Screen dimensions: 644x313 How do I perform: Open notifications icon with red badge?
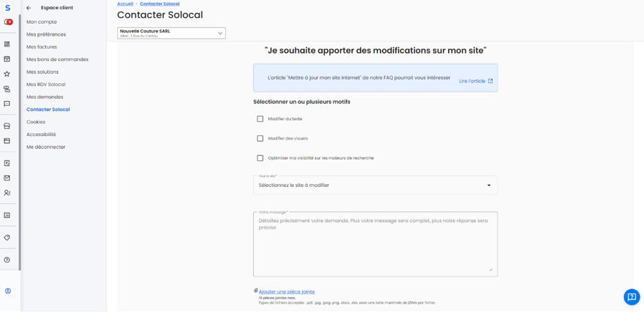pyautogui.click(x=8, y=22)
